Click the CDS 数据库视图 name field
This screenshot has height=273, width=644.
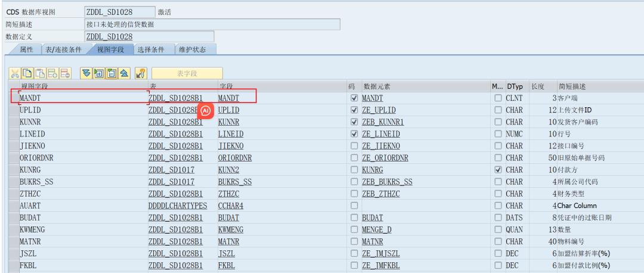pos(119,12)
